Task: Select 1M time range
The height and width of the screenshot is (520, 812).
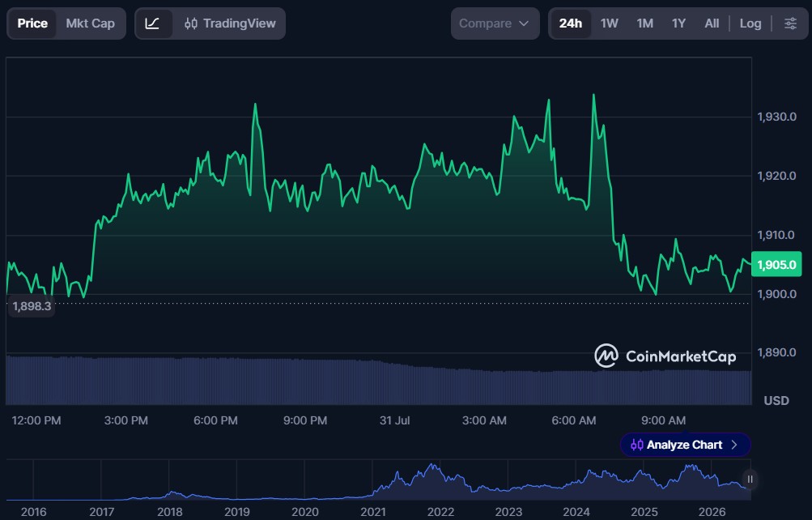Action: [x=644, y=23]
